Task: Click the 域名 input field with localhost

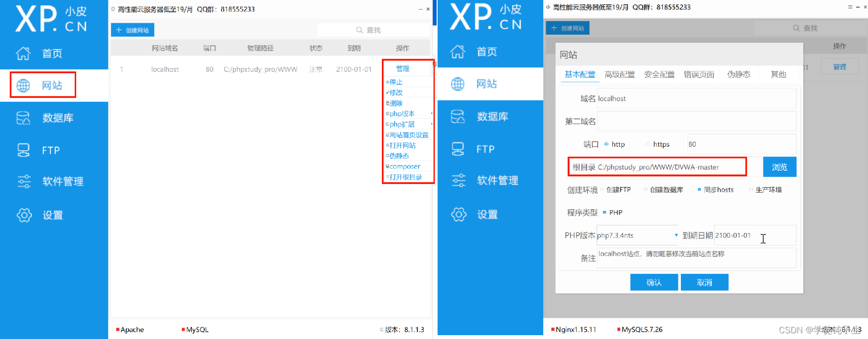Action: click(x=697, y=98)
